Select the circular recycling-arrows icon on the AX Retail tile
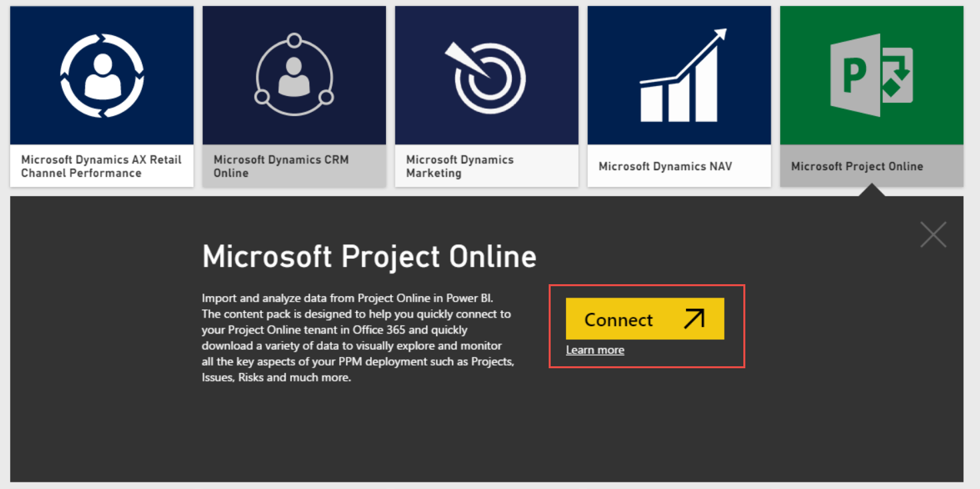Viewport: 980px width, 489px height. (x=101, y=75)
